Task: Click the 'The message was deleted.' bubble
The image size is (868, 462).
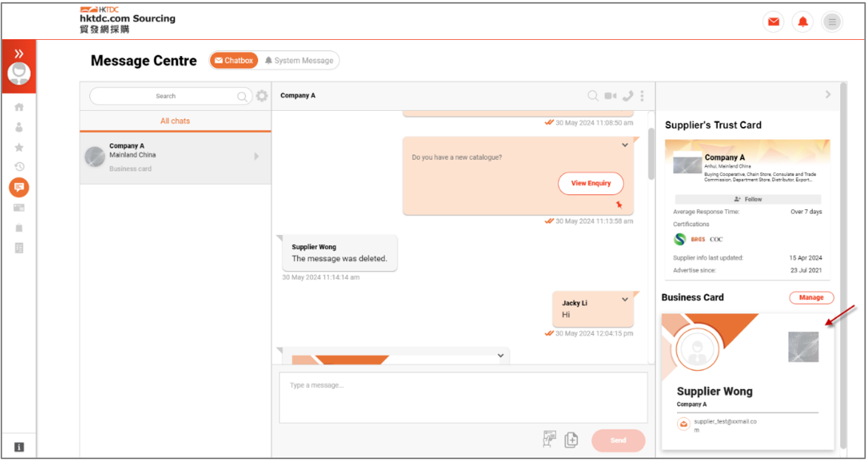Action: point(339,253)
